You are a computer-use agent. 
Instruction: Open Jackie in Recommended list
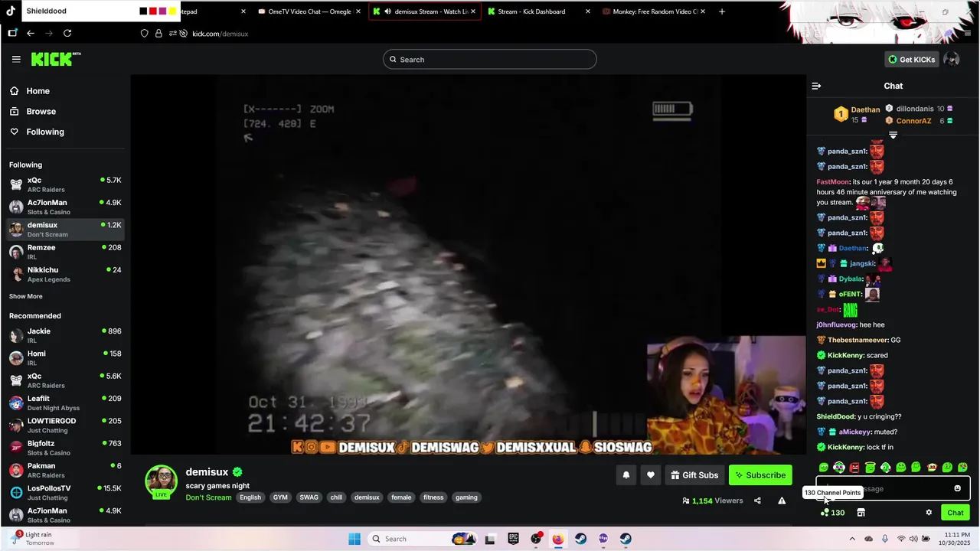(x=65, y=335)
